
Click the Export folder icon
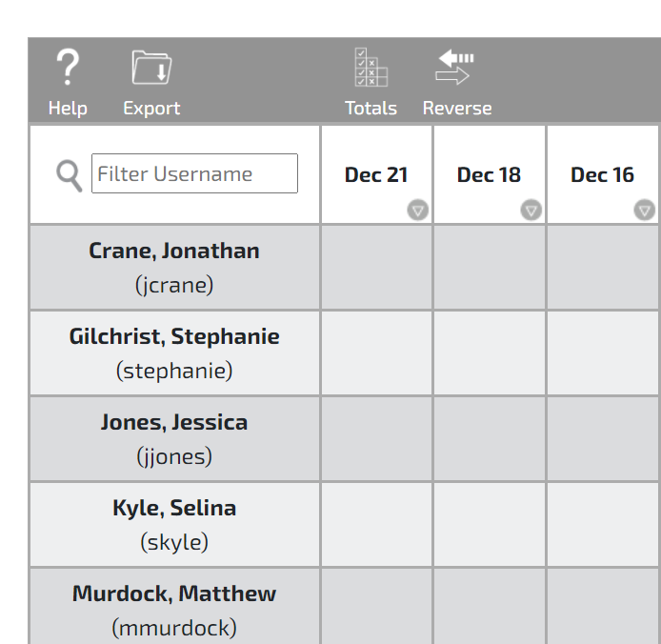[x=151, y=69]
